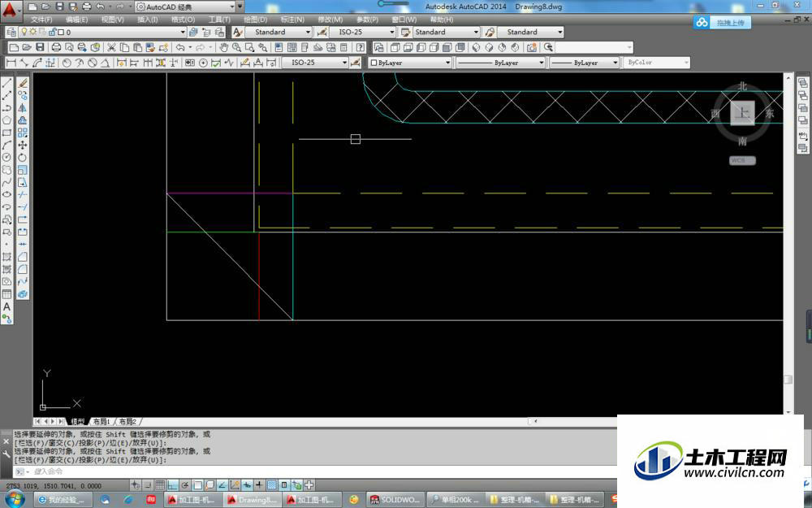This screenshot has height=508, width=812.
Task: Select the Fillet tool
Action: point(23,269)
